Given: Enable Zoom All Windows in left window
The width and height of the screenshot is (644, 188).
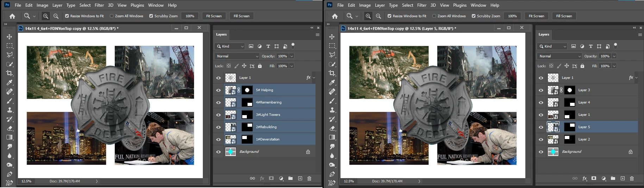Looking at the screenshot, I should pos(112,16).
